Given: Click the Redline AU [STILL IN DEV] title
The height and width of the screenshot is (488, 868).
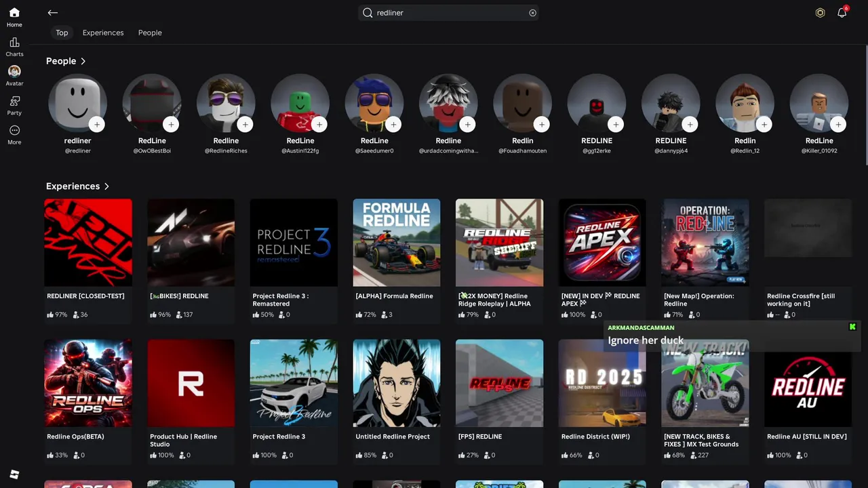Looking at the screenshot, I should click(x=807, y=436).
